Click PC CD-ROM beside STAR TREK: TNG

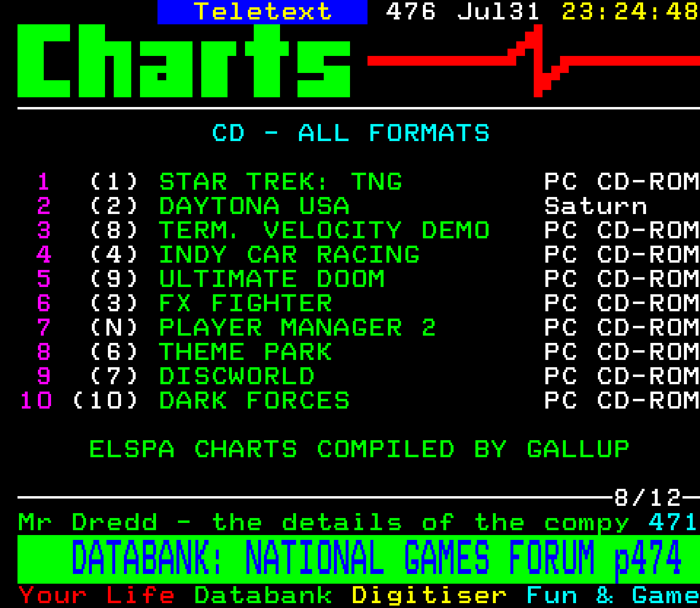(x=622, y=181)
